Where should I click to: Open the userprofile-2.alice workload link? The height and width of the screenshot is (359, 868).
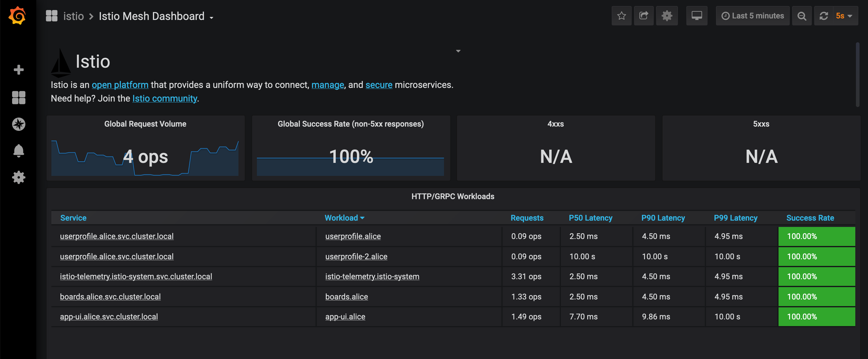[x=356, y=257]
